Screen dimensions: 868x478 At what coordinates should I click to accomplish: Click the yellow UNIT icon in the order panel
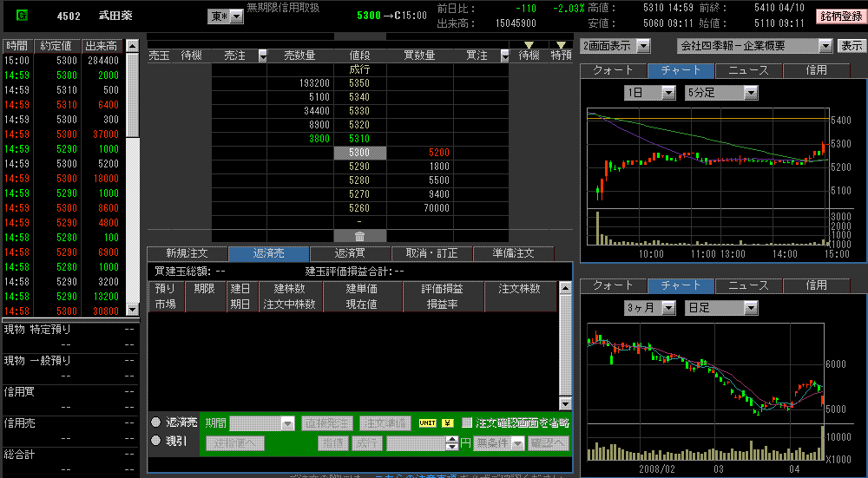pyautogui.click(x=428, y=423)
